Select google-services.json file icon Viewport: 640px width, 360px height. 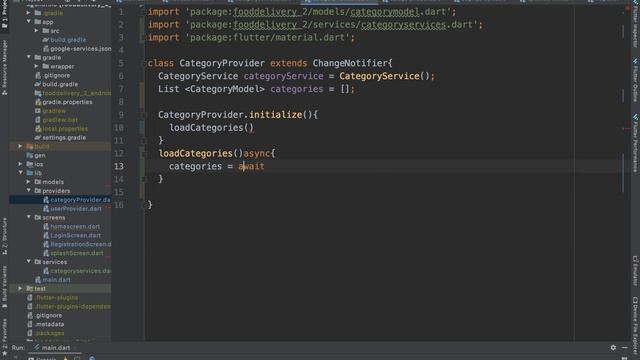[46, 49]
